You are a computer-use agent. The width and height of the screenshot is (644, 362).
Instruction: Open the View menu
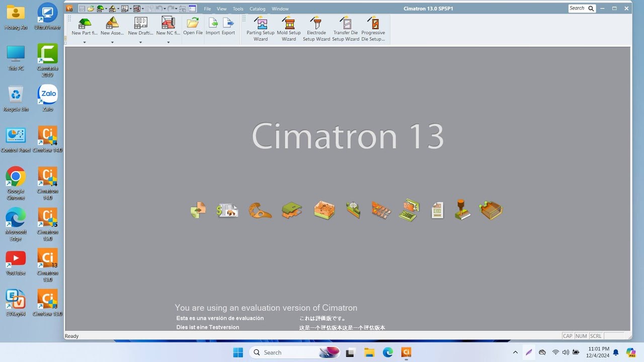point(221,9)
